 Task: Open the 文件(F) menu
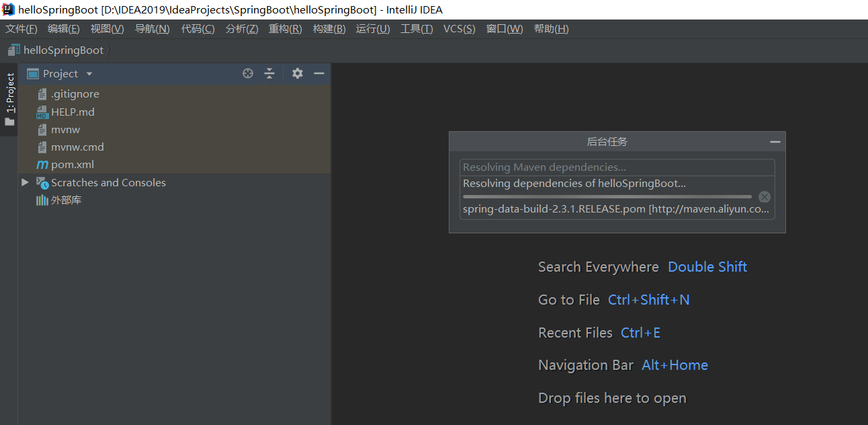pos(21,29)
